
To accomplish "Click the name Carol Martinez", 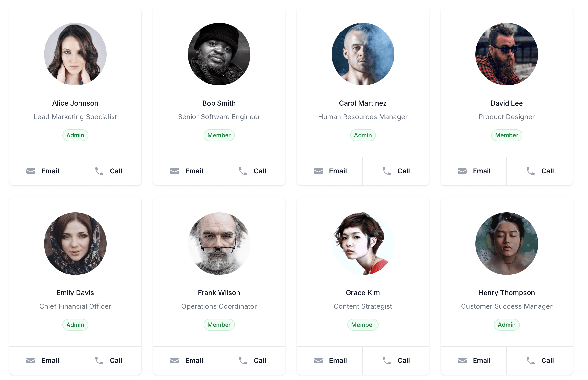I will coord(363,103).
